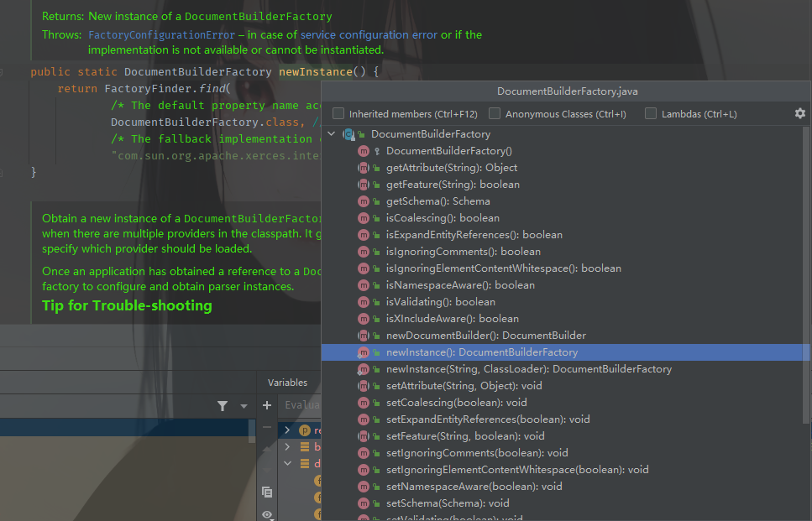Open the FactoryConfigurationError doc link
The height and width of the screenshot is (521, 812).
tap(161, 34)
